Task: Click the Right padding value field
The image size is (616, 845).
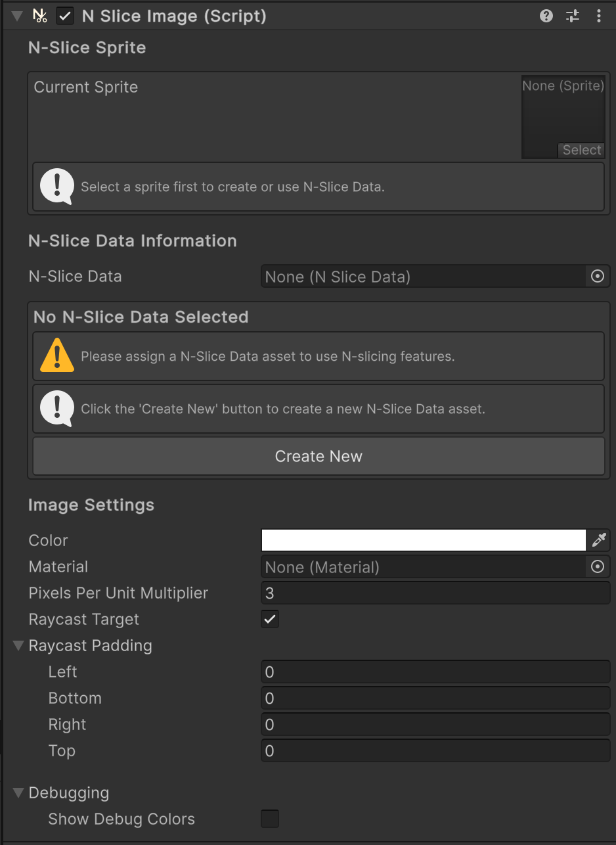Action: 435,724
